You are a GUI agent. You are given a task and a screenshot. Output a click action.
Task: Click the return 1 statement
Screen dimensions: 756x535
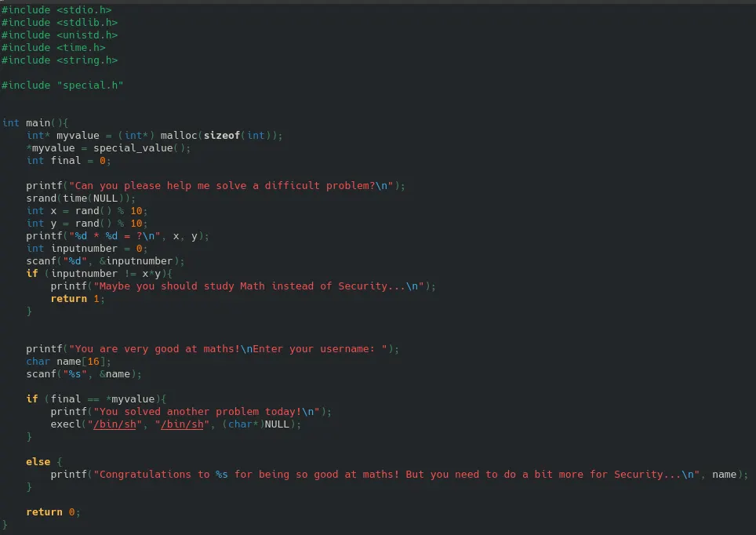pos(77,298)
